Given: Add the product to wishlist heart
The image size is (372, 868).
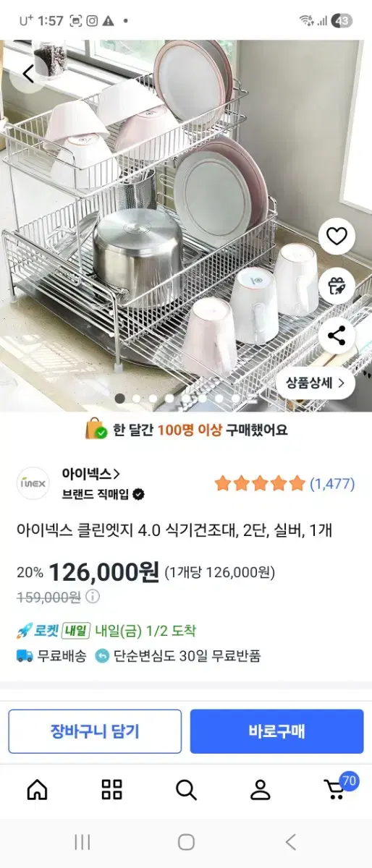Looking at the screenshot, I should 337,237.
